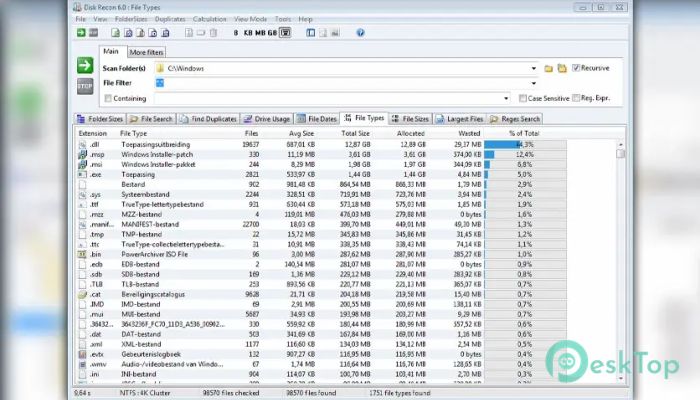Image resolution: width=700 pixels, height=400 pixels.
Task: Switch to the Drive Usage tab
Action: coord(267,119)
